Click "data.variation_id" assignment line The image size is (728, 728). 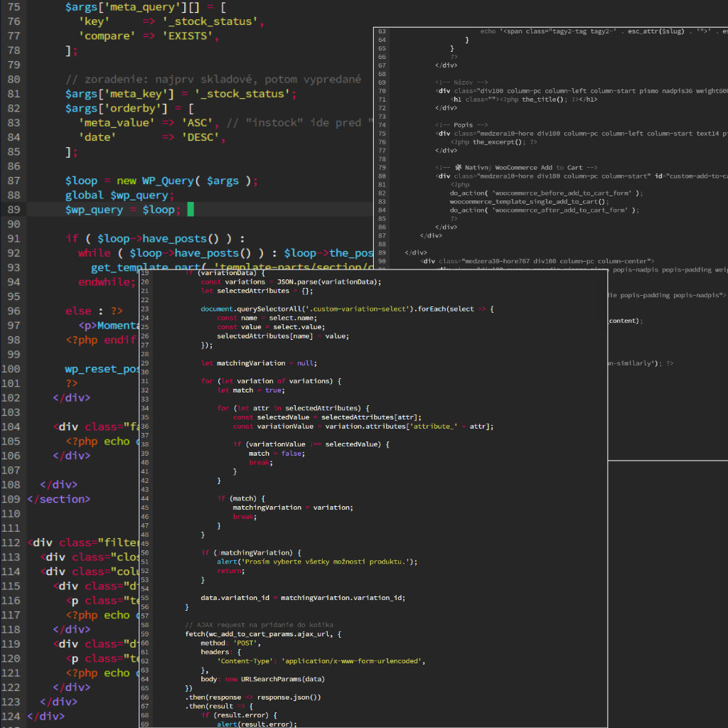pos(302,598)
